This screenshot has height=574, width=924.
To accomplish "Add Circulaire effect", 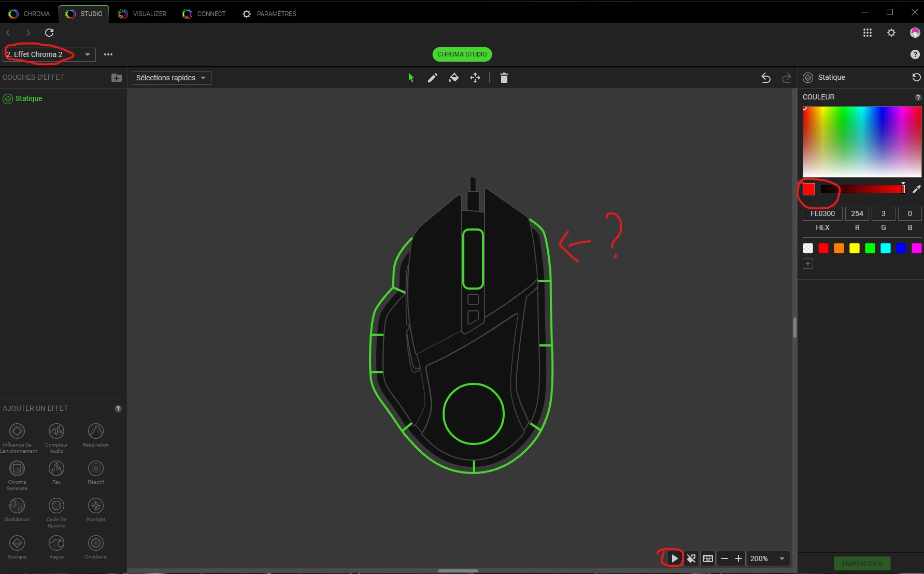I will pyautogui.click(x=96, y=547).
